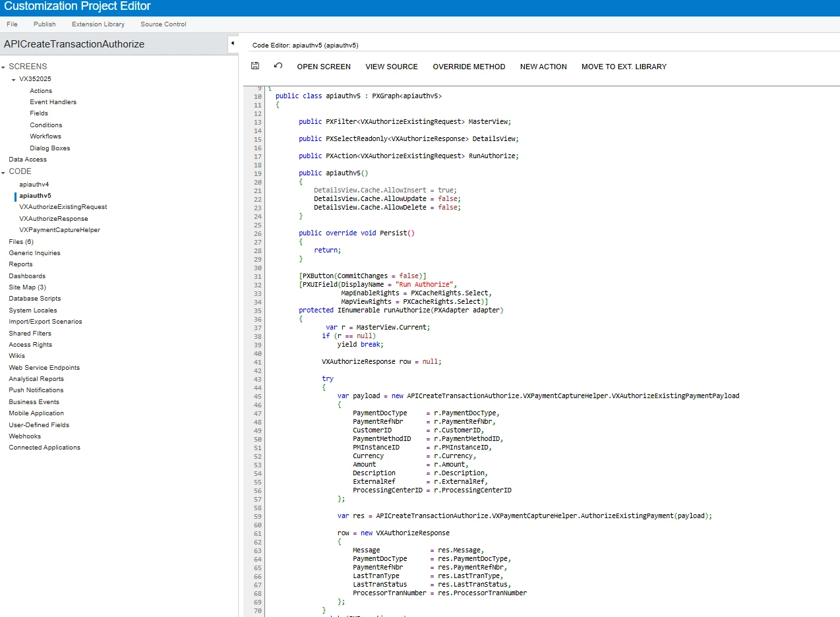Open Shared Filters in navigation

click(29, 334)
